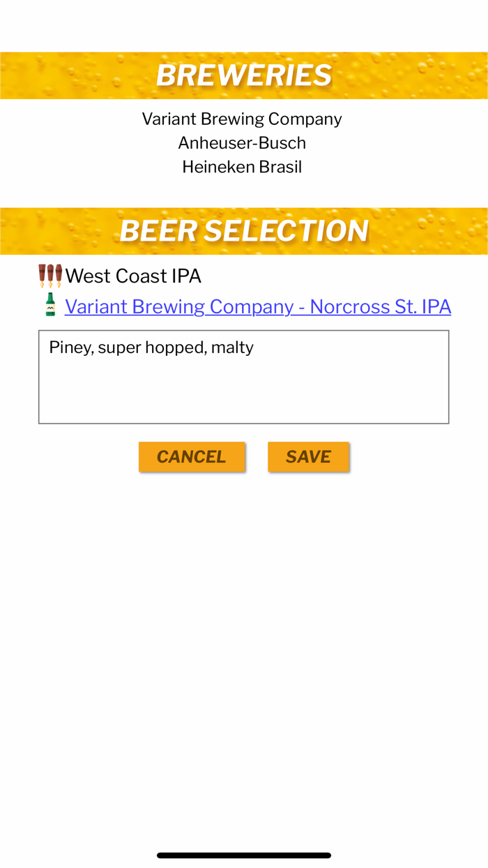Viewport: 488px width, 868px height.
Task: Click the West Coast IPA beer name
Action: point(133,276)
